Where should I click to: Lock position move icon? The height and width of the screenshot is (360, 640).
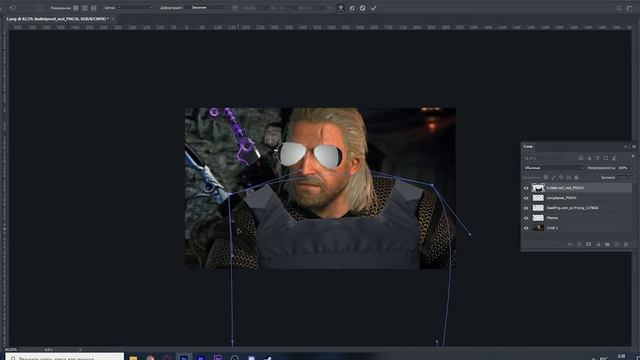click(561, 178)
